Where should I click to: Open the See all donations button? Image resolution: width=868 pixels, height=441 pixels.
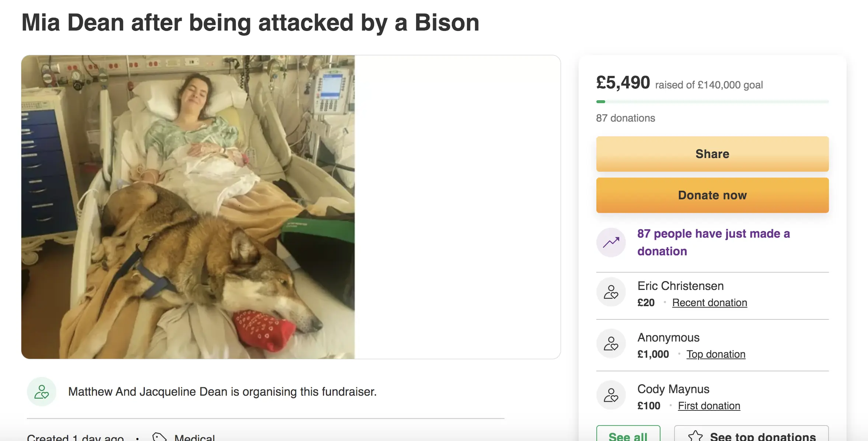coord(628,436)
